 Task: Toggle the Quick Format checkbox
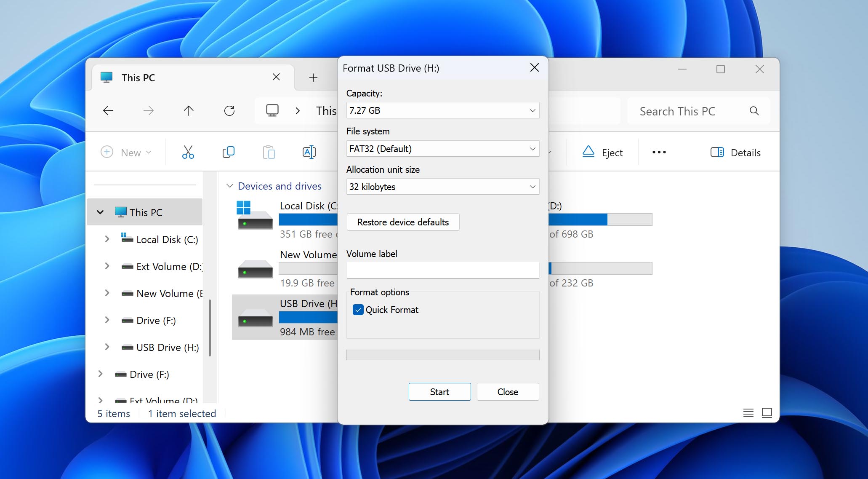358,310
